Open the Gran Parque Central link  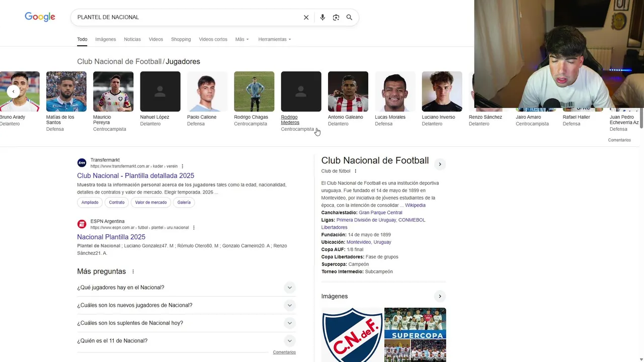click(380, 213)
